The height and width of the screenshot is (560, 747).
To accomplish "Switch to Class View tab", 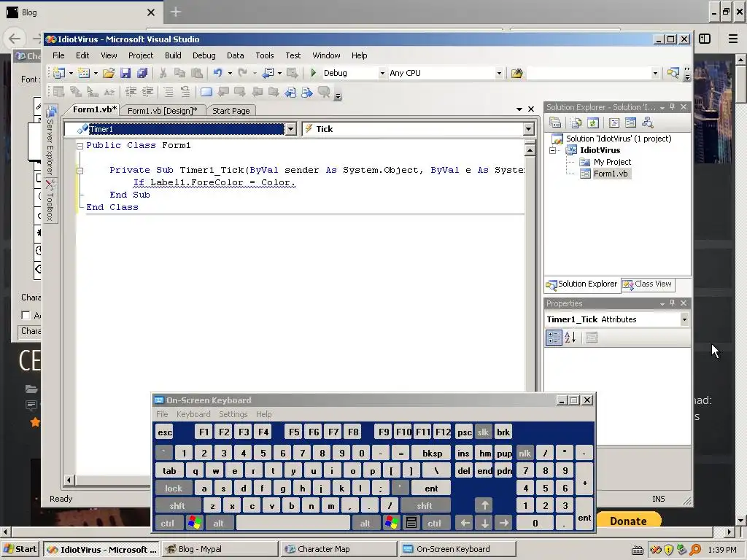I will click(648, 284).
